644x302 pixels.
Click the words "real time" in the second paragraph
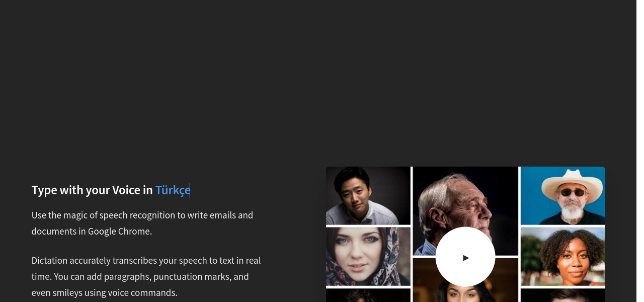[253, 261]
